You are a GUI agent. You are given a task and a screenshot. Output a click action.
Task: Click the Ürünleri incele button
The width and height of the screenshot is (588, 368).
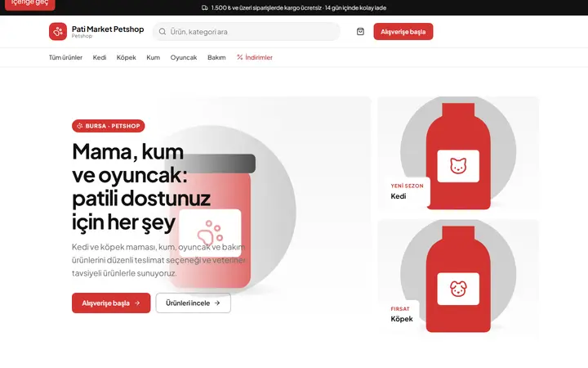tap(193, 303)
